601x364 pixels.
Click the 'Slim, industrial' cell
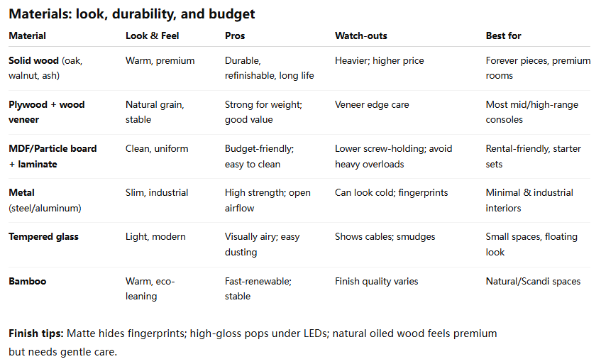(157, 193)
